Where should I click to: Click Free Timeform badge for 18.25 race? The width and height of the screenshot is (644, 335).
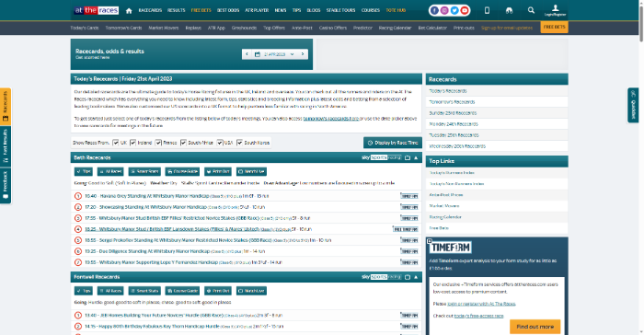pos(406,229)
